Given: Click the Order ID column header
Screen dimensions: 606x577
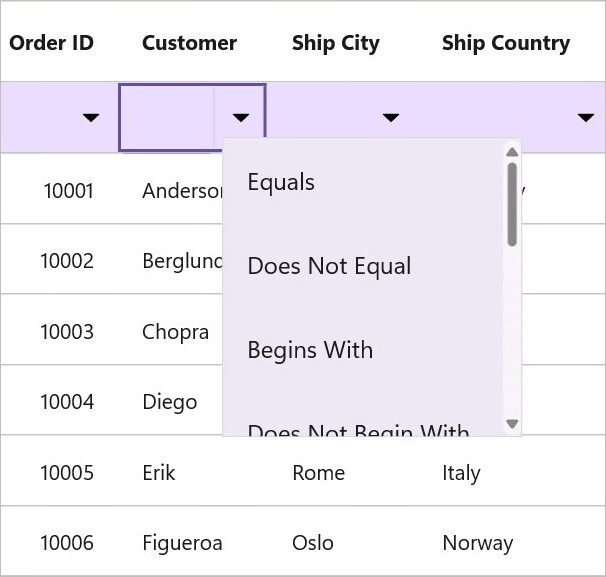Looking at the screenshot, I should (x=51, y=43).
